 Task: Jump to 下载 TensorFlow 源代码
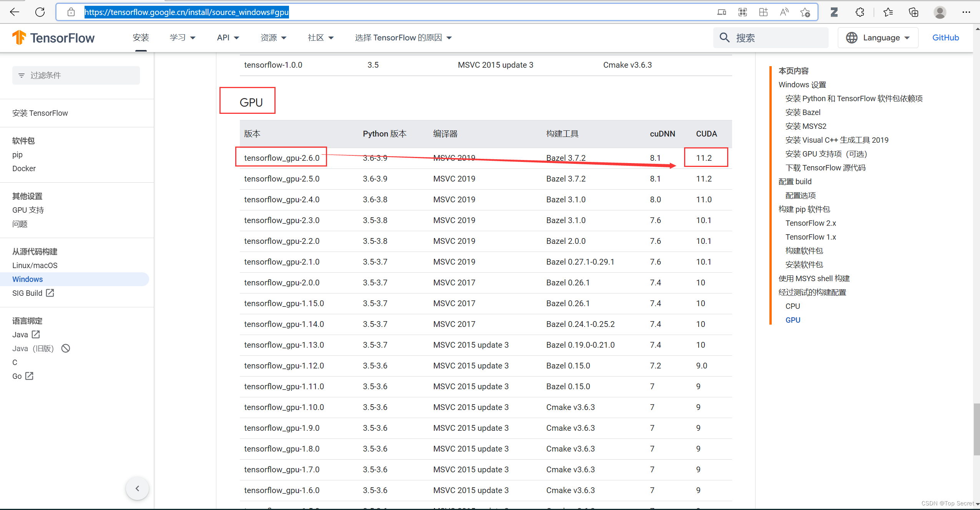pos(825,168)
